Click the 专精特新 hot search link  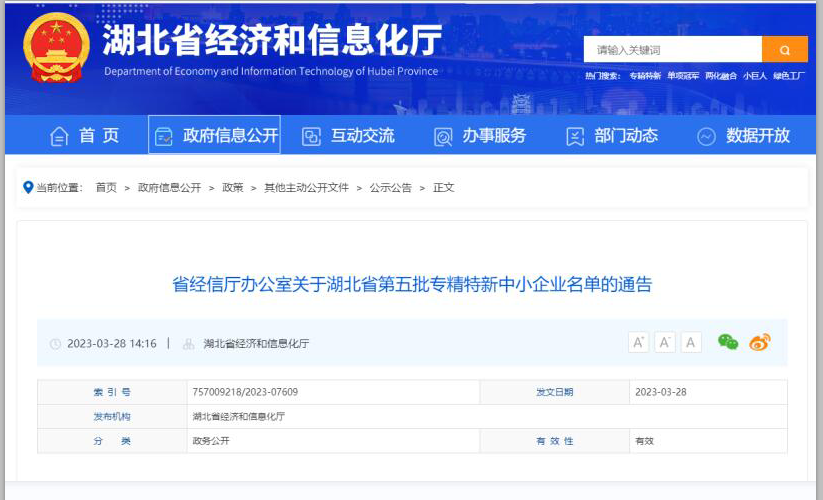[x=644, y=76]
